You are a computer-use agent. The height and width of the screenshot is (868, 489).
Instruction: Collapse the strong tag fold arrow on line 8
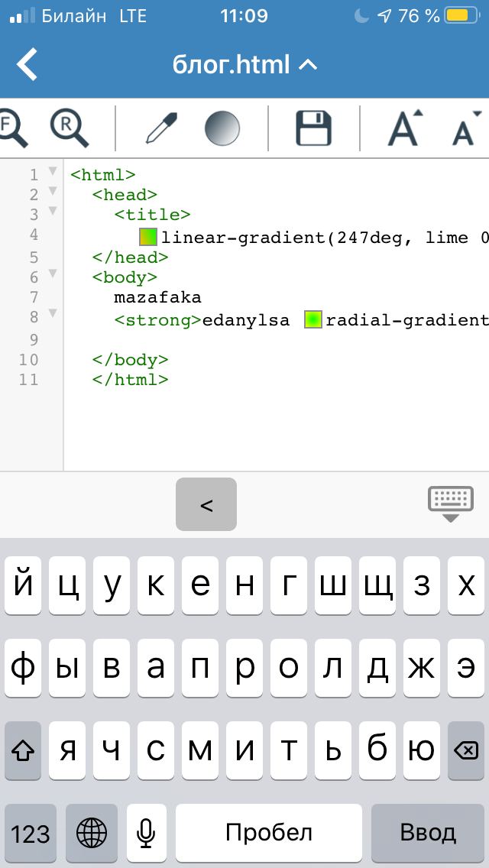[x=53, y=313]
